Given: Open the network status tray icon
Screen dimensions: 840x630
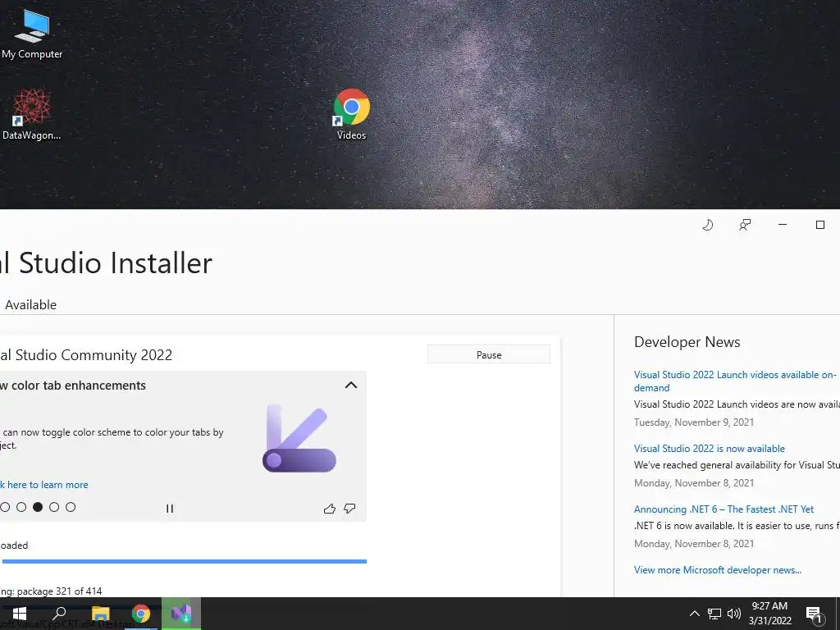Looking at the screenshot, I should click(714, 614).
